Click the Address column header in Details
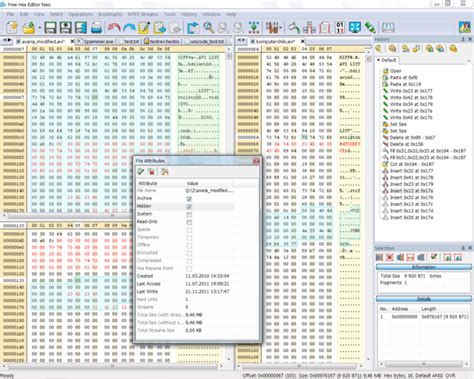Viewport: 474px width, 379px height. pyautogui.click(x=400, y=309)
